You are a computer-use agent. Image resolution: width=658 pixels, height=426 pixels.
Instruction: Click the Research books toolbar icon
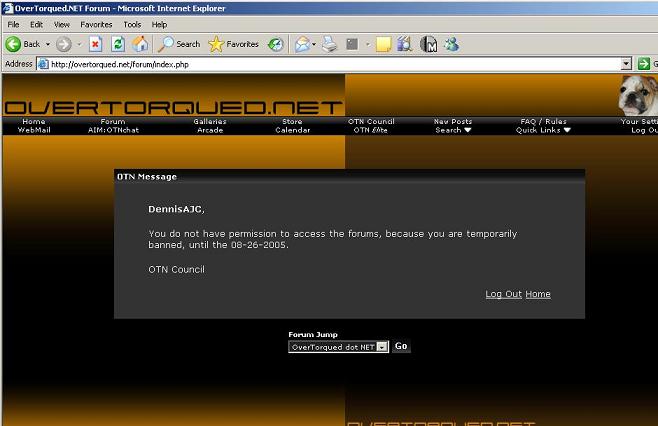point(404,44)
